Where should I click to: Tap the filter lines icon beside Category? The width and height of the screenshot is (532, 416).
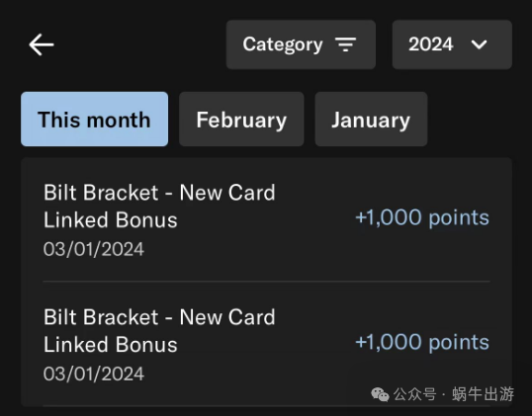pyautogui.click(x=345, y=44)
